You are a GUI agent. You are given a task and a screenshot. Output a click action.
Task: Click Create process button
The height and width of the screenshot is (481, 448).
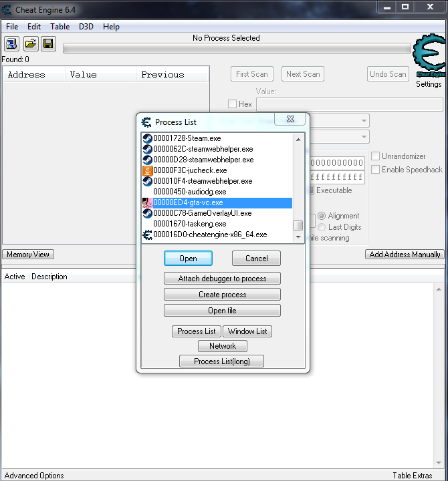point(222,294)
